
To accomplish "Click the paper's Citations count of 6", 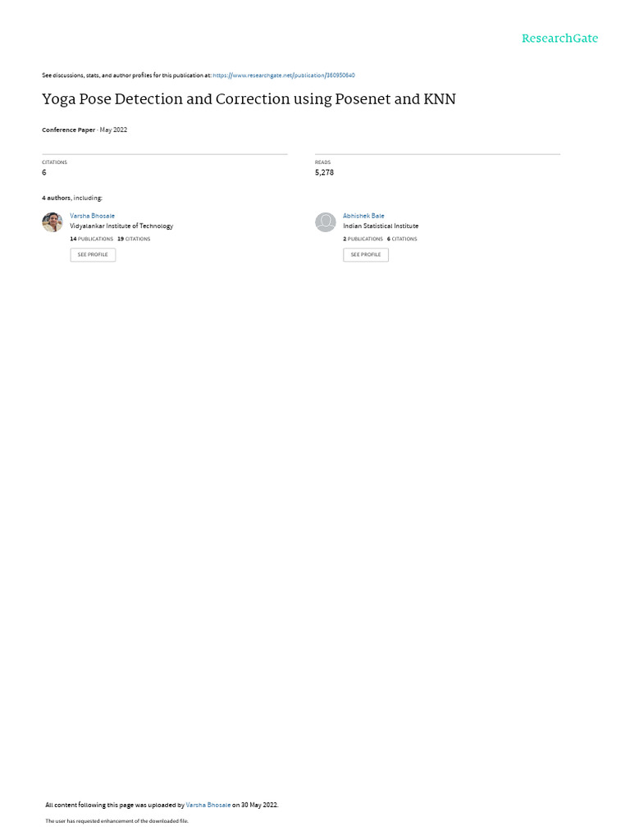I will [44, 172].
